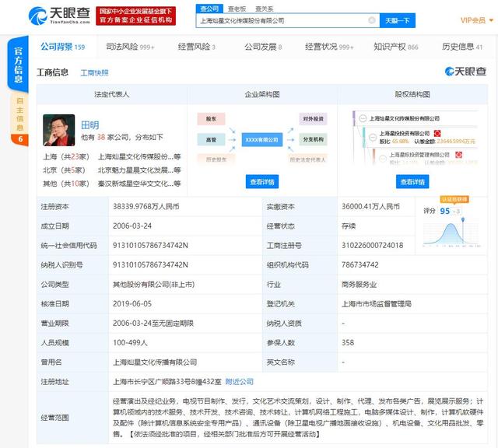Open the VIP会员 dropdown
The image size is (498, 448).
click(x=477, y=21)
